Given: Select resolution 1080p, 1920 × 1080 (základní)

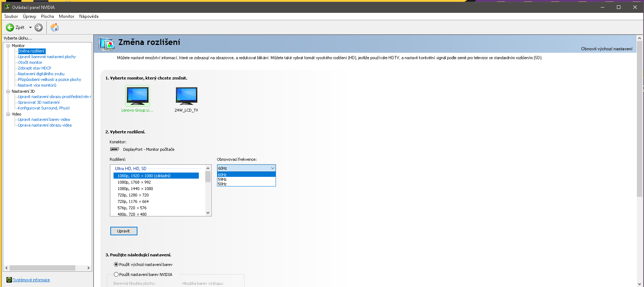Looking at the screenshot, I should (x=156, y=176).
